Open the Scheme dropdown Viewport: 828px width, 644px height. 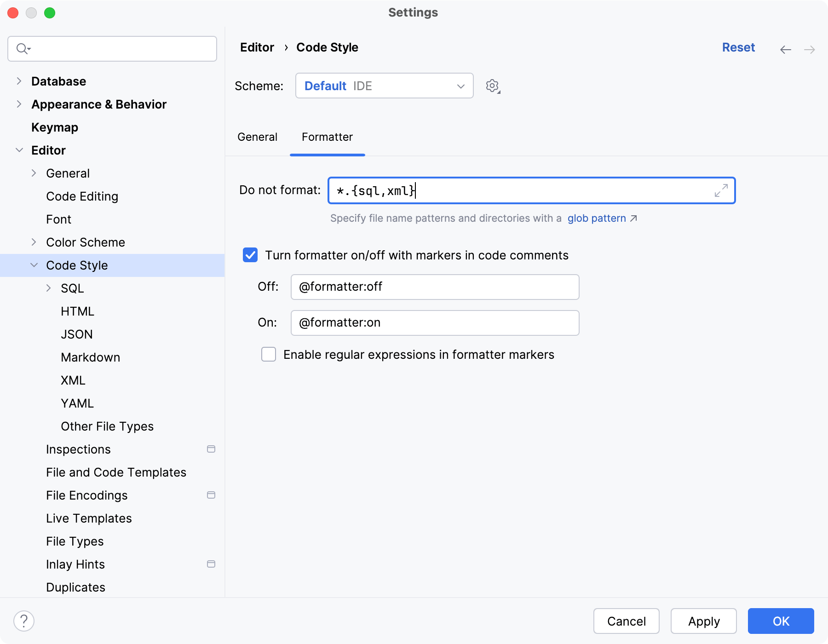point(384,86)
